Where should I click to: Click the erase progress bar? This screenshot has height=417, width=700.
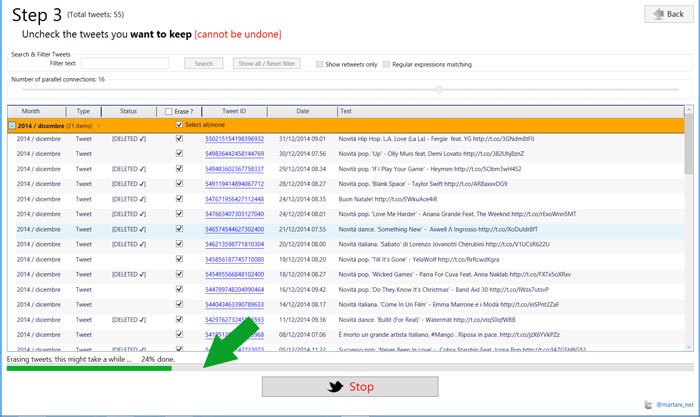[x=350, y=368]
